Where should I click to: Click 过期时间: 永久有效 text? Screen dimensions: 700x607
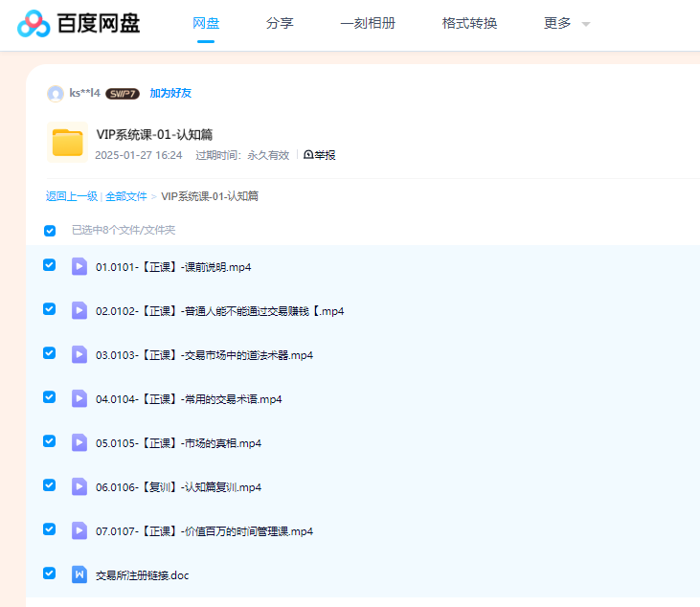(242, 155)
